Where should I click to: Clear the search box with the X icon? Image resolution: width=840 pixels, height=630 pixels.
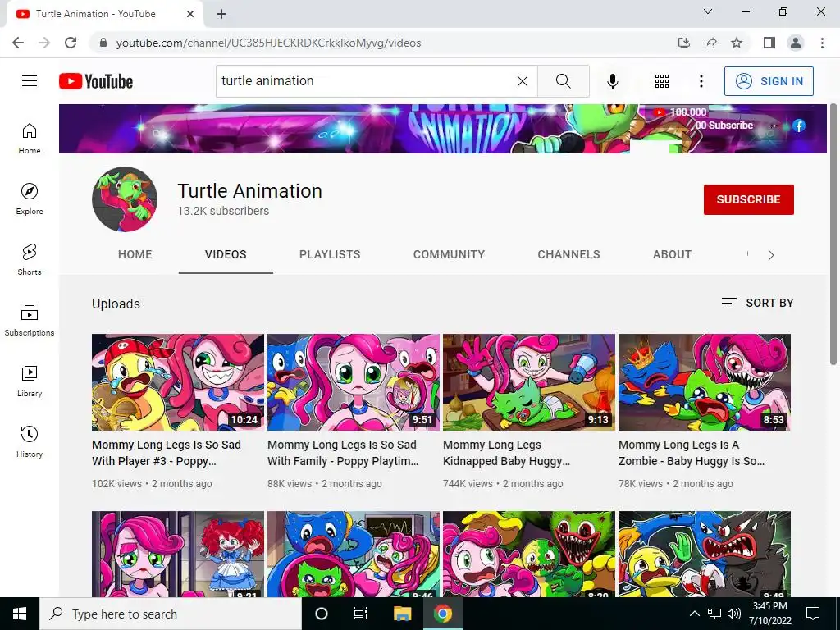pyautogui.click(x=523, y=81)
